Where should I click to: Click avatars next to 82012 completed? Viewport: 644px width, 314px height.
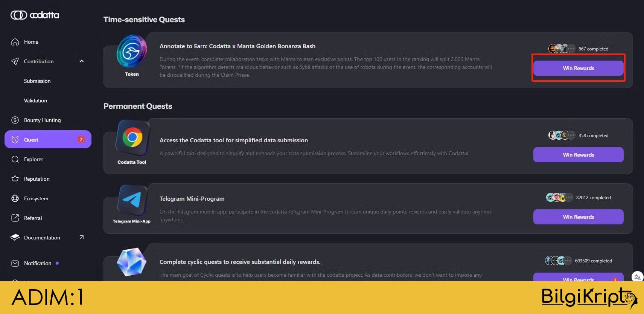(559, 197)
